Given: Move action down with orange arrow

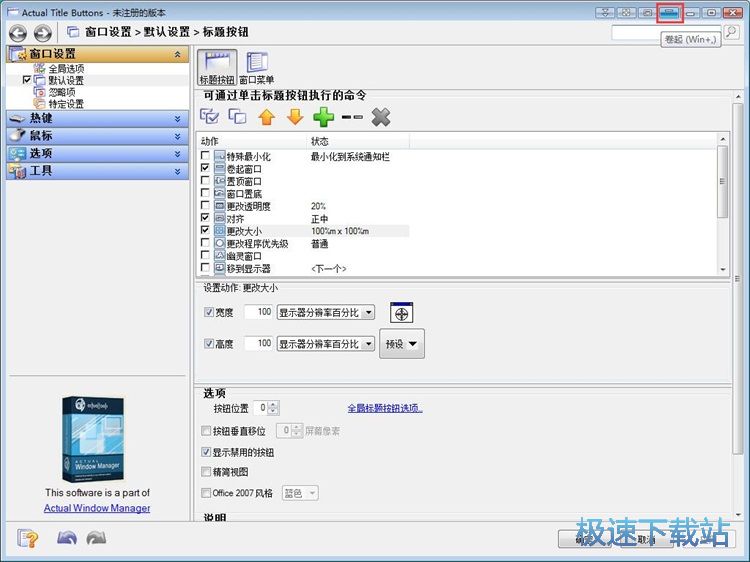Looking at the screenshot, I should pyautogui.click(x=295, y=117).
